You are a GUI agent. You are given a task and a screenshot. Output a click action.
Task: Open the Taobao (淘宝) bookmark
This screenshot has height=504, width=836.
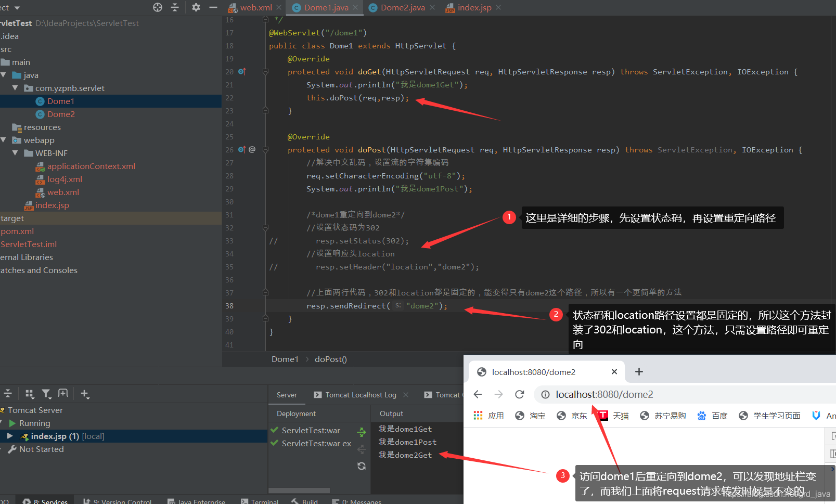[531, 416]
